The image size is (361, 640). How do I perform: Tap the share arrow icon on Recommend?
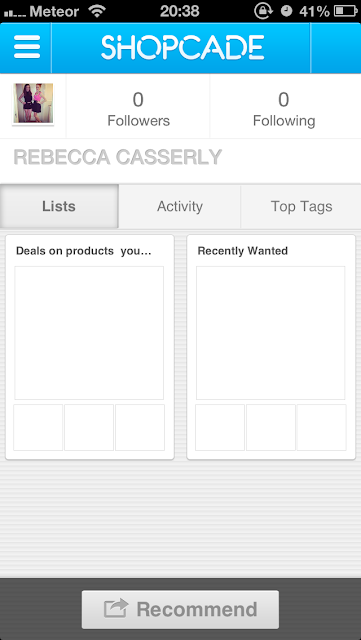click(116, 609)
